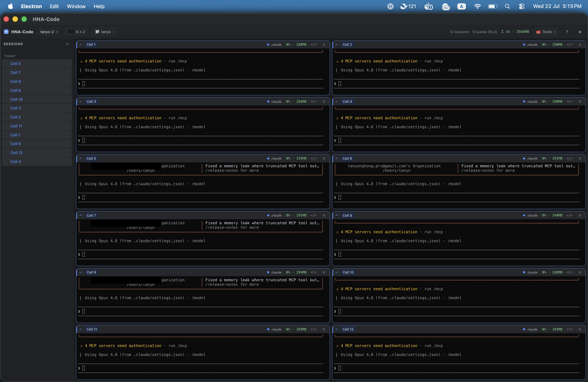Screen dimensions: 588x382
Task: Select Cell 4 session in sidebar
Action: pyautogui.click(x=37, y=162)
